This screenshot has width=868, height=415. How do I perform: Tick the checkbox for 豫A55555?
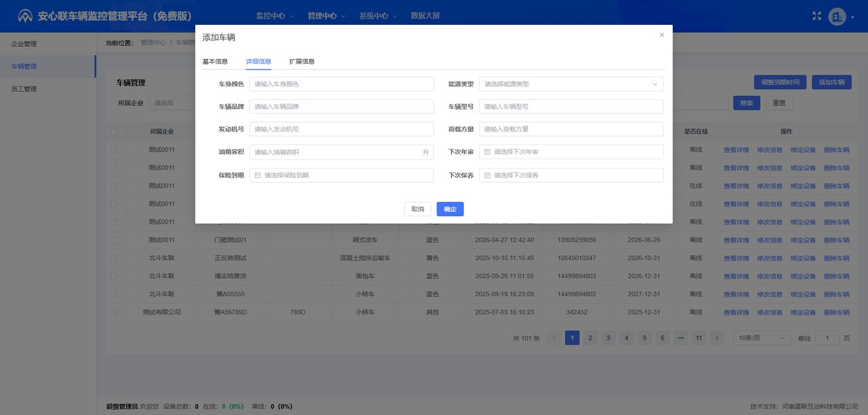[113, 294]
